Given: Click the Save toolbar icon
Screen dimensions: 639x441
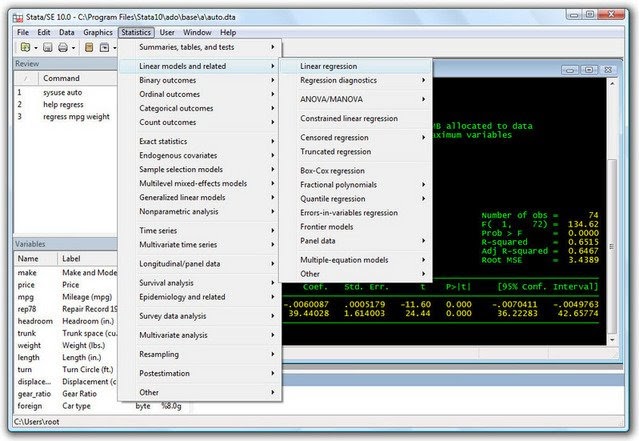Looking at the screenshot, I should [x=48, y=47].
